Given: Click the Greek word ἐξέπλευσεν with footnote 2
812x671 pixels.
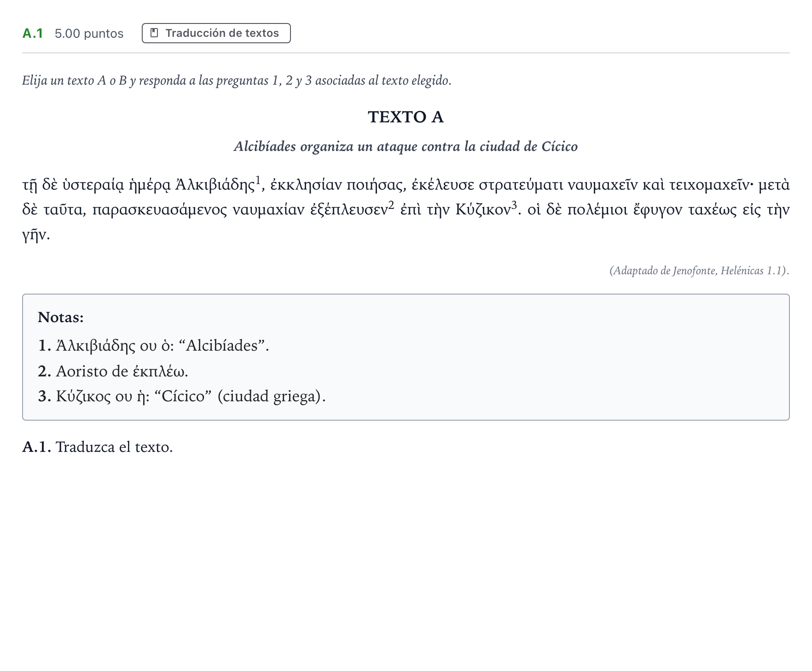Looking at the screenshot, I should (x=352, y=210).
